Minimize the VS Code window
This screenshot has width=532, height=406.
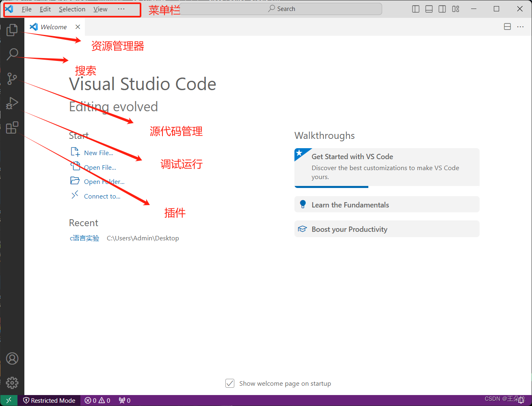coord(474,9)
